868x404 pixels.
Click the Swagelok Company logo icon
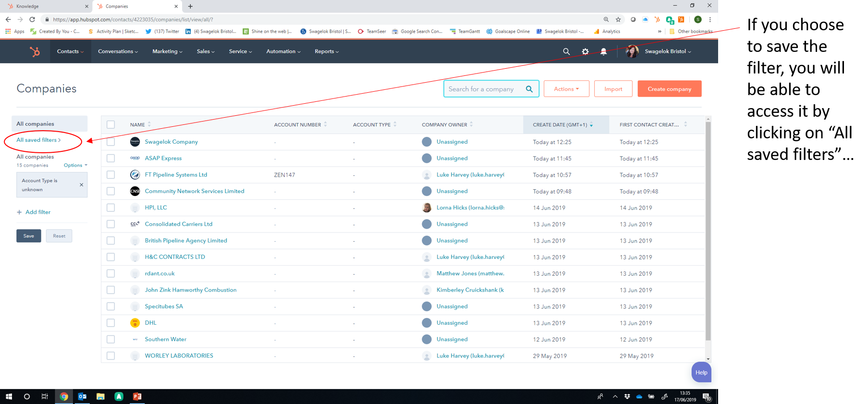coord(135,142)
